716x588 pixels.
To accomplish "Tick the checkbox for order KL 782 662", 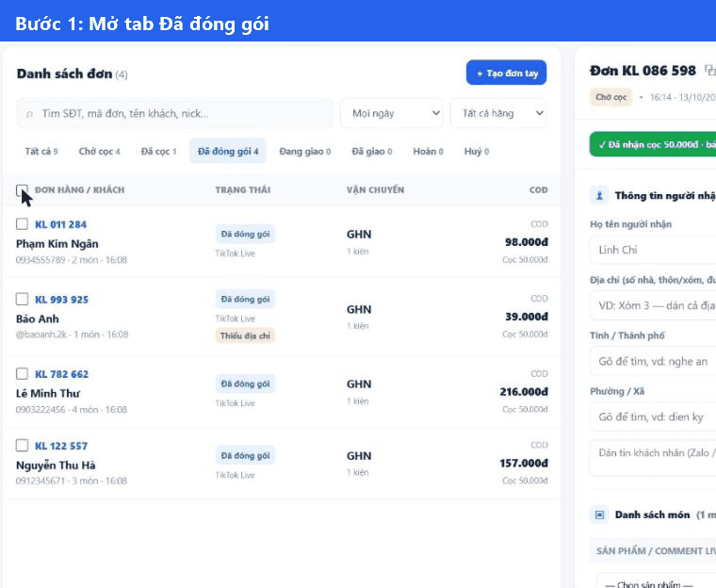I will tap(22, 374).
